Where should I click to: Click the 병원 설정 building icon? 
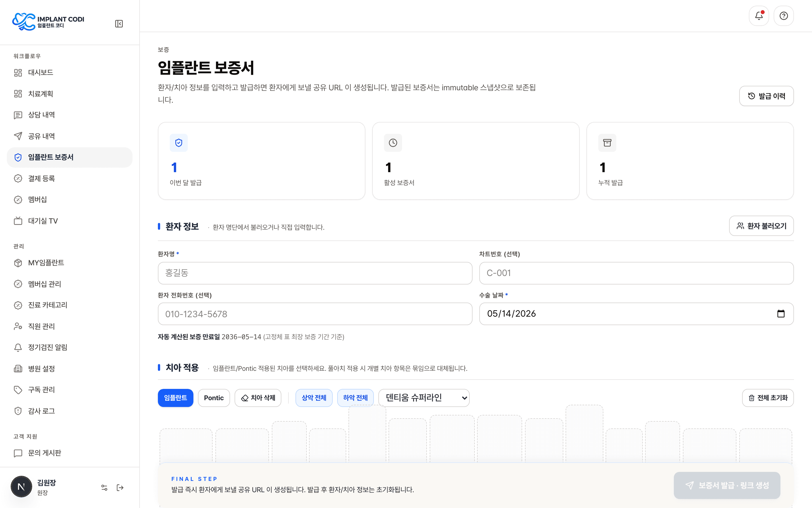coord(18,369)
